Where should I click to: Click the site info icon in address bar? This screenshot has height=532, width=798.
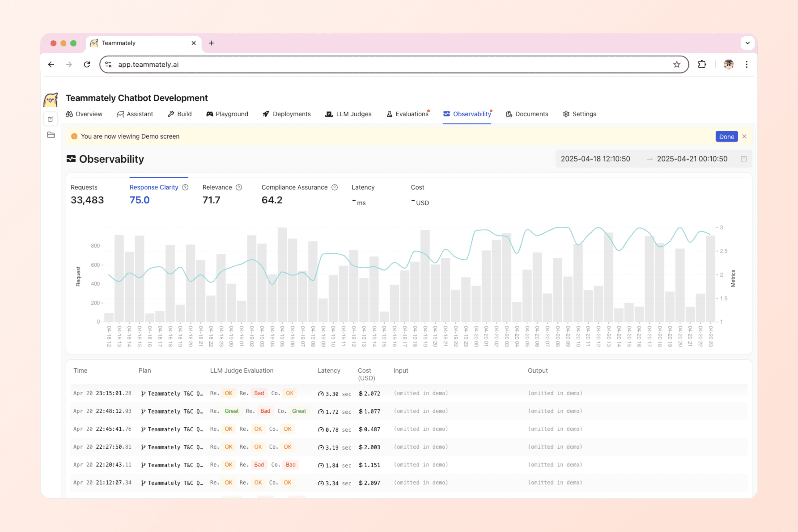click(x=108, y=64)
